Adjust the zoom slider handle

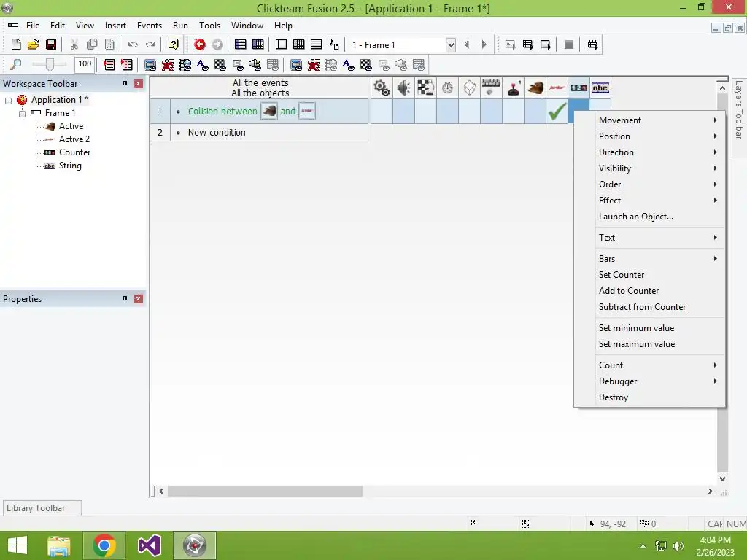[x=50, y=64]
